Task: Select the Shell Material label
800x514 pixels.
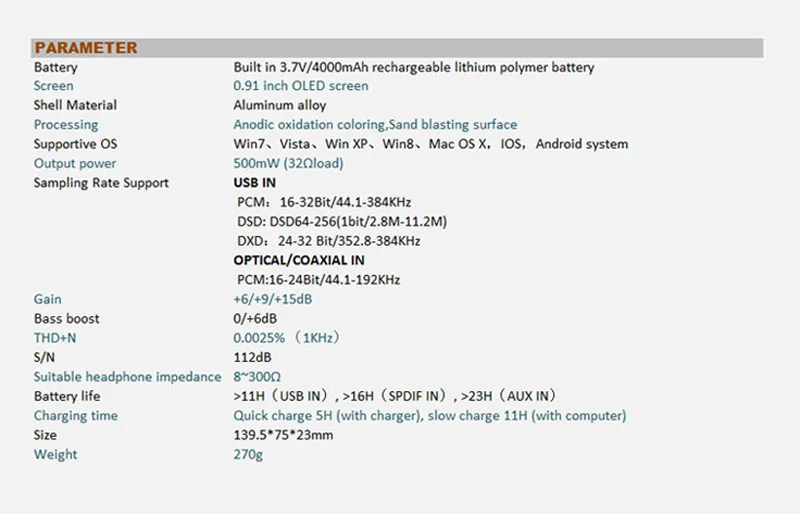Action: point(75,105)
